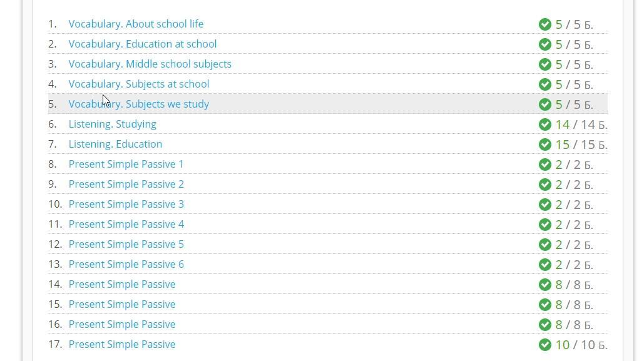
Task: Click green checkmark beside 15 / 15 score
Action: pyautogui.click(x=545, y=145)
